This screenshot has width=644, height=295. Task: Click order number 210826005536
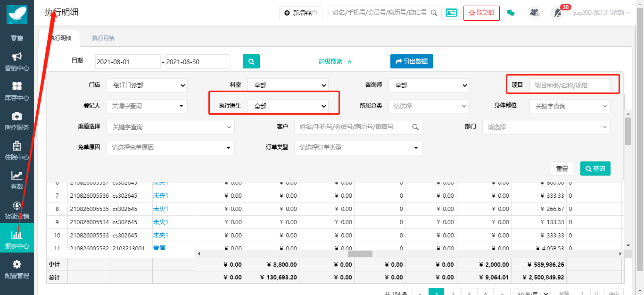click(x=89, y=195)
